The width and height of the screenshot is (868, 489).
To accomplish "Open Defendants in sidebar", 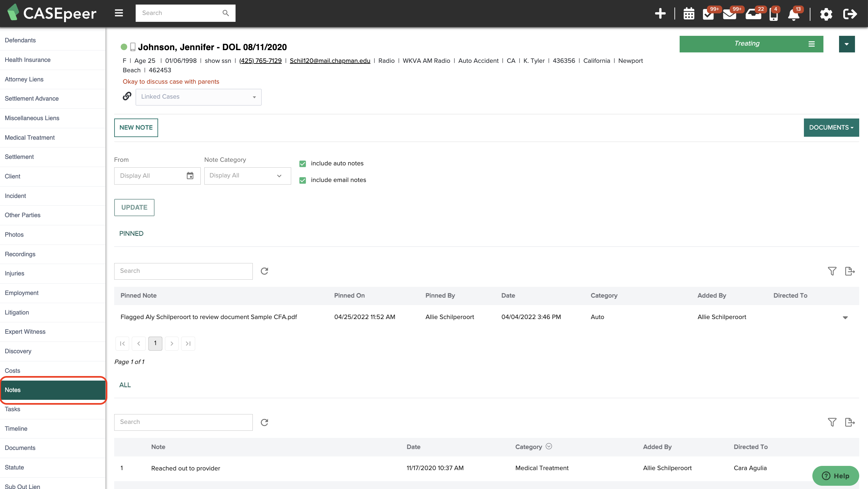I will (x=53, y=40).
